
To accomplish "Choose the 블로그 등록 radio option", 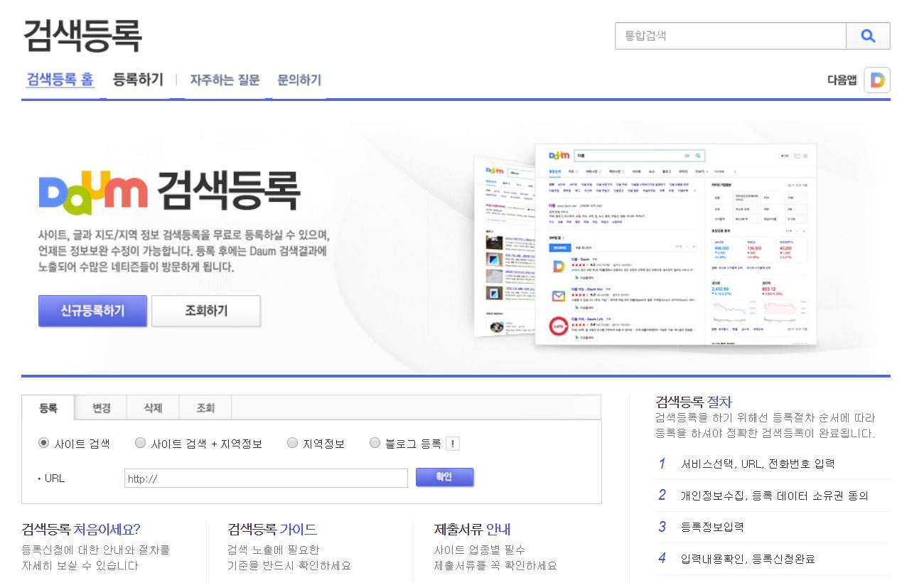I will [375, 443].
